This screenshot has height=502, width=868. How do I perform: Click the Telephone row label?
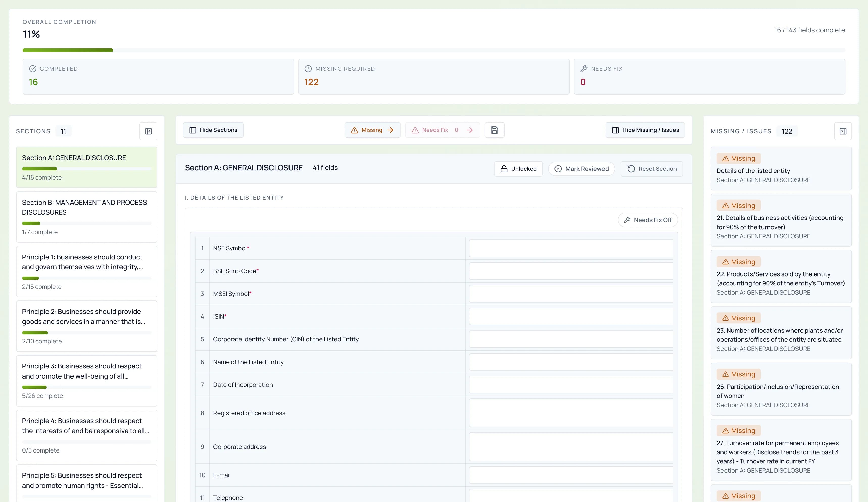[x=228, y=497]
